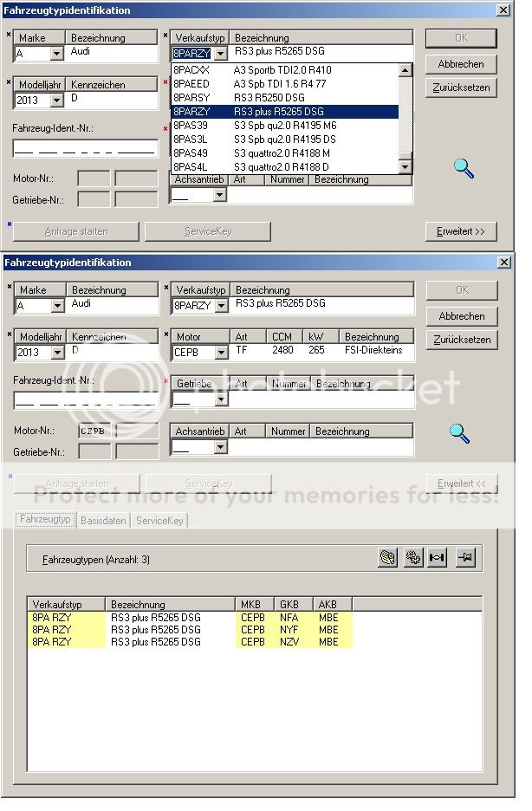Open the Motor dropdown showing CEPB
Viewport: 532px width, 811px height.
[x=220, y=353]
